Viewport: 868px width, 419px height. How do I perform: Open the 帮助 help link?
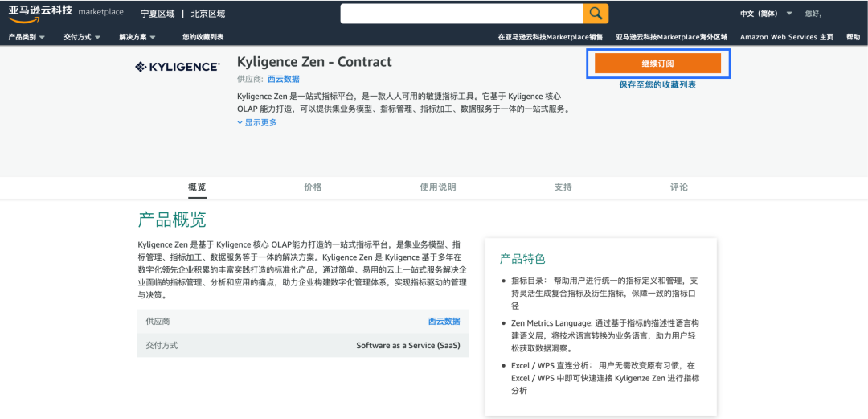pos(853,37)
